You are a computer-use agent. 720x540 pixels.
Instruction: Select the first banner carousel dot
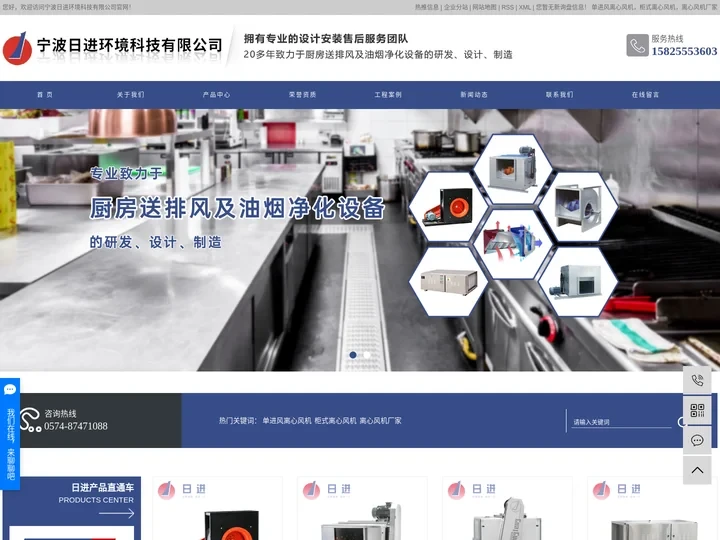click(353, 355)
